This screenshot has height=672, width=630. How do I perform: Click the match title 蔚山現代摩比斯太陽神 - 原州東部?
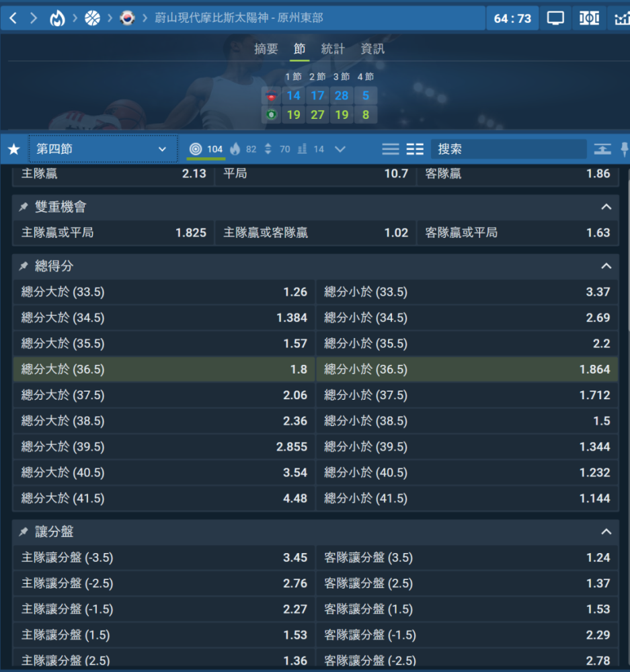coord(239,18)
